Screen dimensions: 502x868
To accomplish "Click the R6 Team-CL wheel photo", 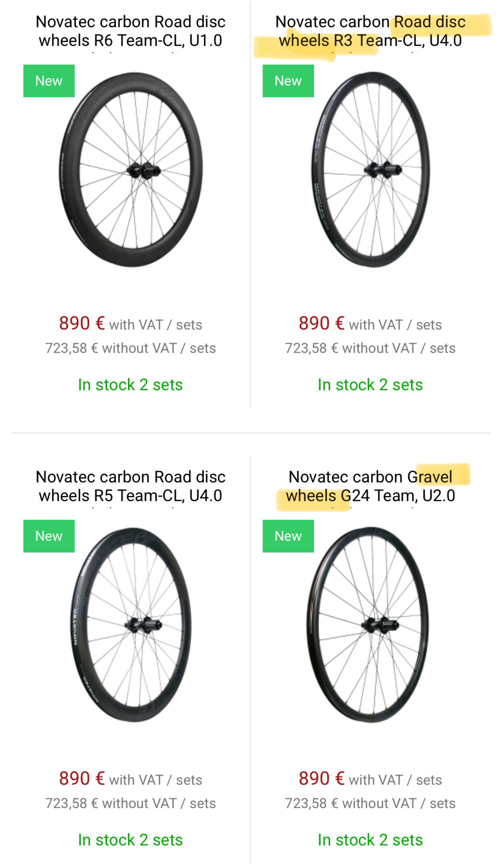I will 131,170.
